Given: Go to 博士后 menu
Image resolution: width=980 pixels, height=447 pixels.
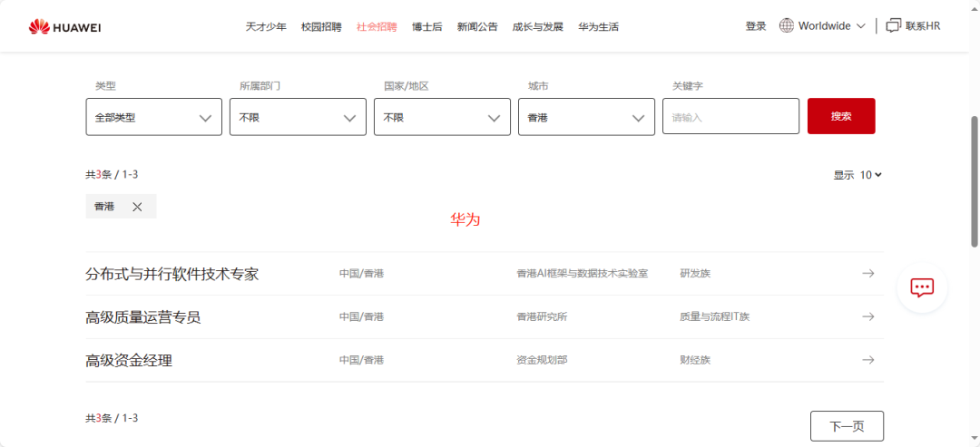Looking at the screenshot, I should [x=426, y=27].
